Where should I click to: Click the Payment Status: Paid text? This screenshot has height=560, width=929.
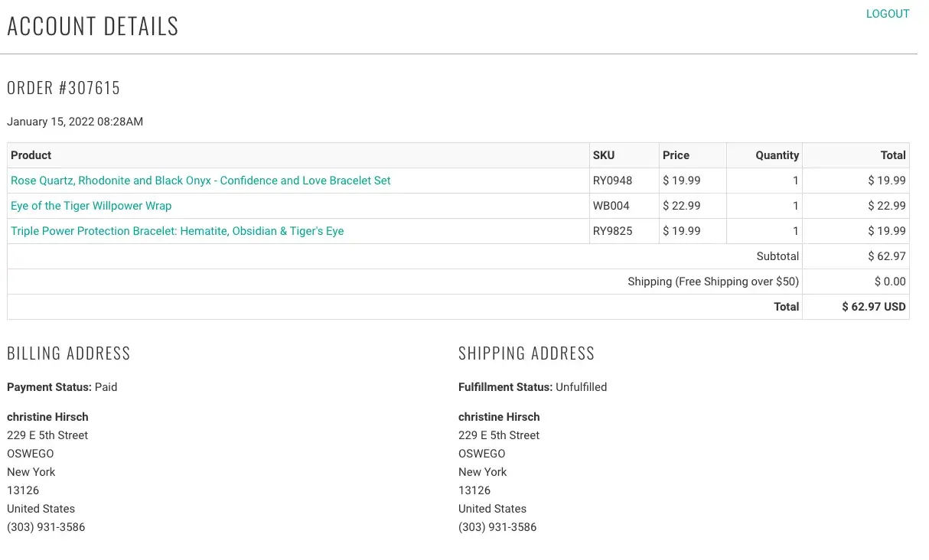click(62, 387)
